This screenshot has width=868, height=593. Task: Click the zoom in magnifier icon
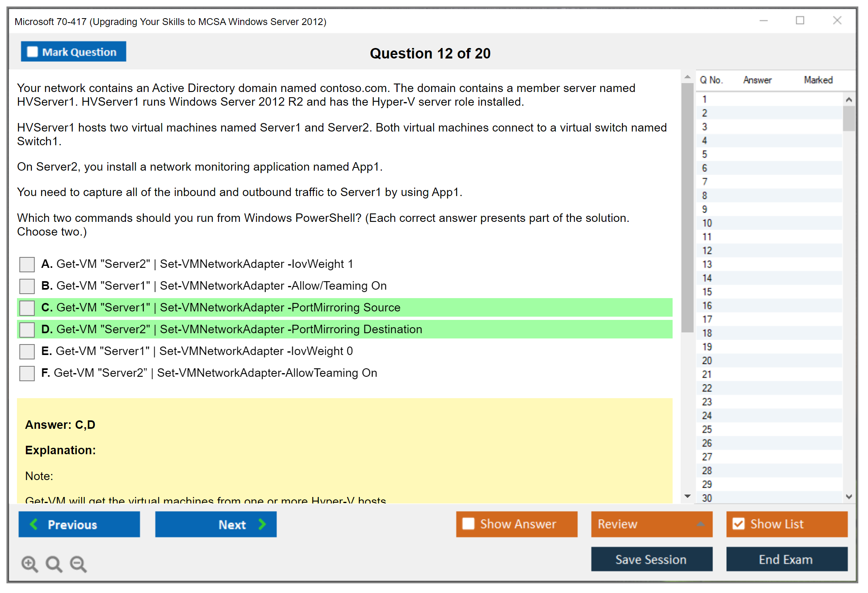[x=29, y=564]
